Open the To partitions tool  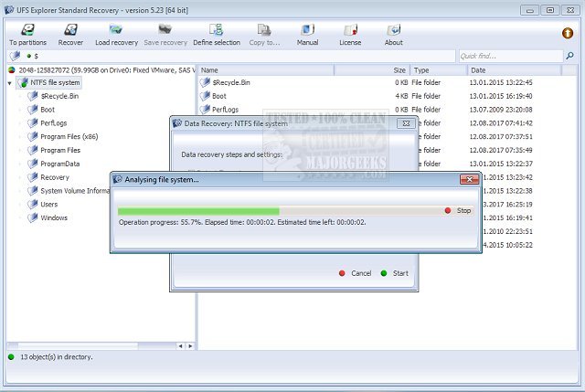pos(27,35)
